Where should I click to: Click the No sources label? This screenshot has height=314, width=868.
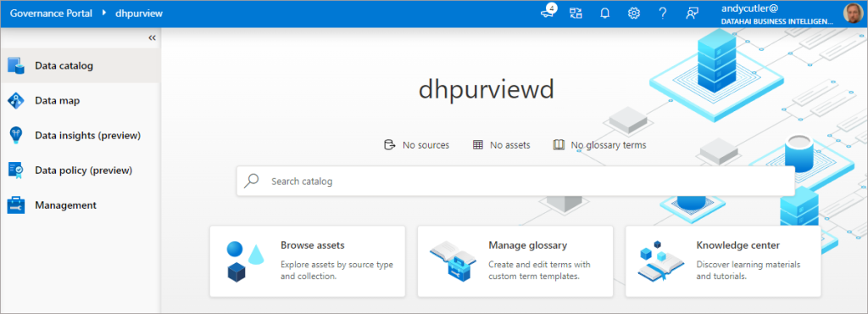[x=426, y=145]
